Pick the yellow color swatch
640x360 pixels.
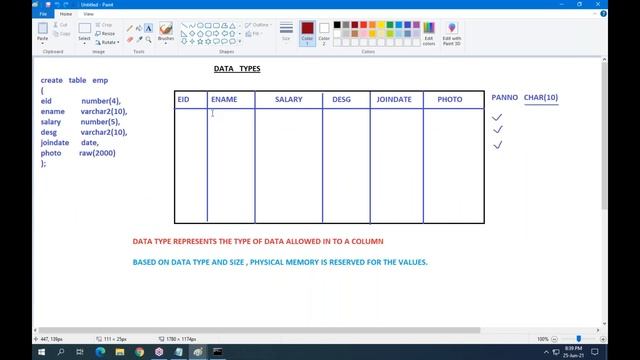(x=381, y=25)
